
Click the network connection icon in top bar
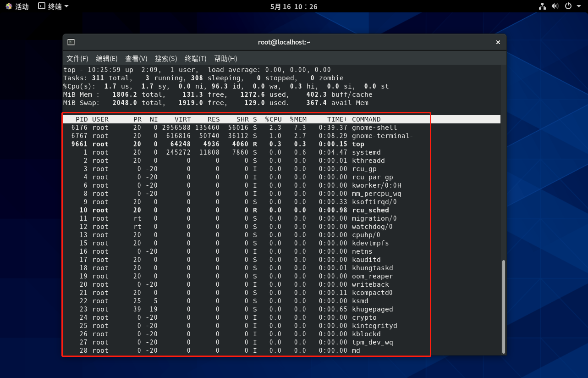coord(543,6)
